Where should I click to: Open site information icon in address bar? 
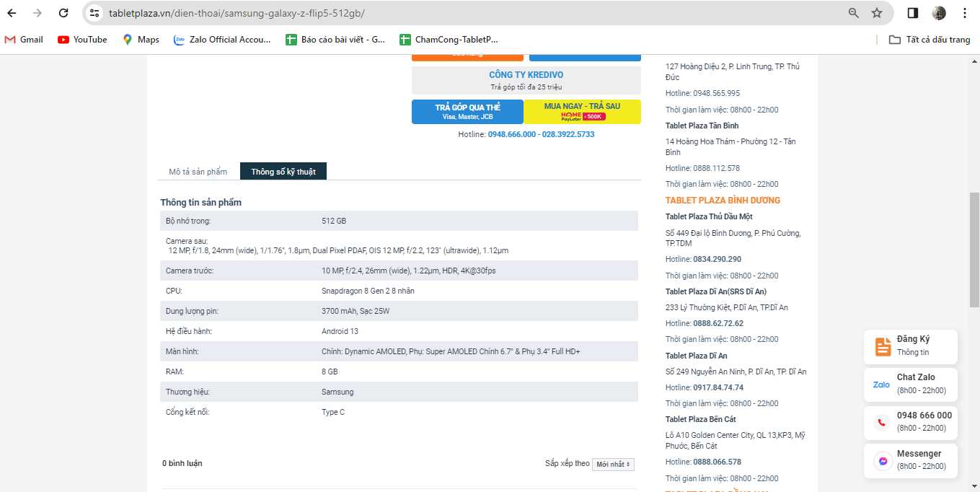[94, 13]
